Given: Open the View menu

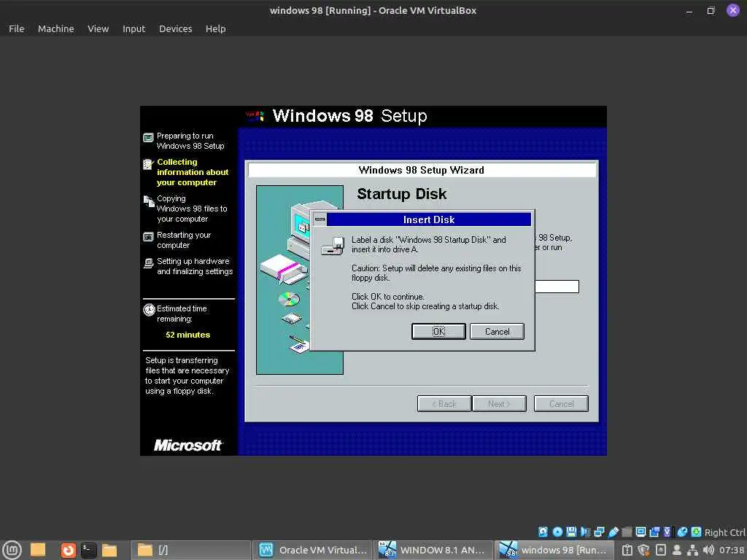Looking at the screenshot, I should [98, 28].
